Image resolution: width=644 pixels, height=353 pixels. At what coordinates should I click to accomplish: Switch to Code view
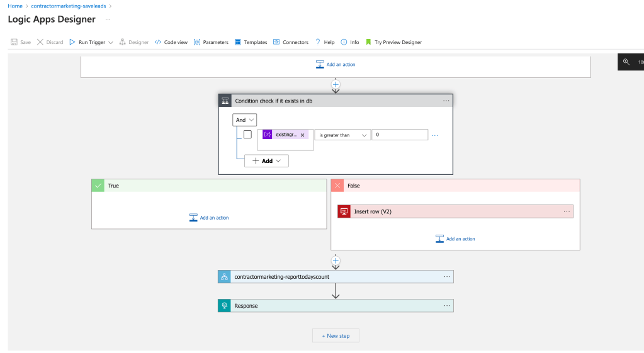171,42
